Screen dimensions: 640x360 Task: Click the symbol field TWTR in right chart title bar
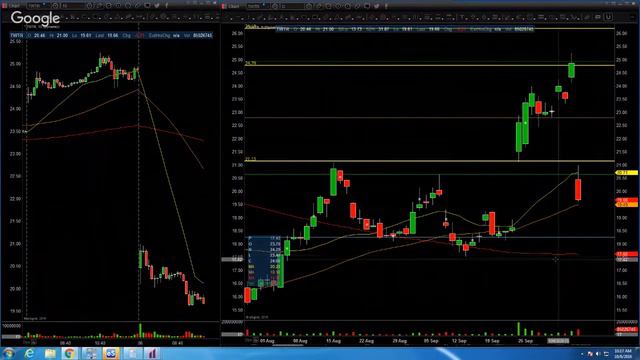click(257, 6)
